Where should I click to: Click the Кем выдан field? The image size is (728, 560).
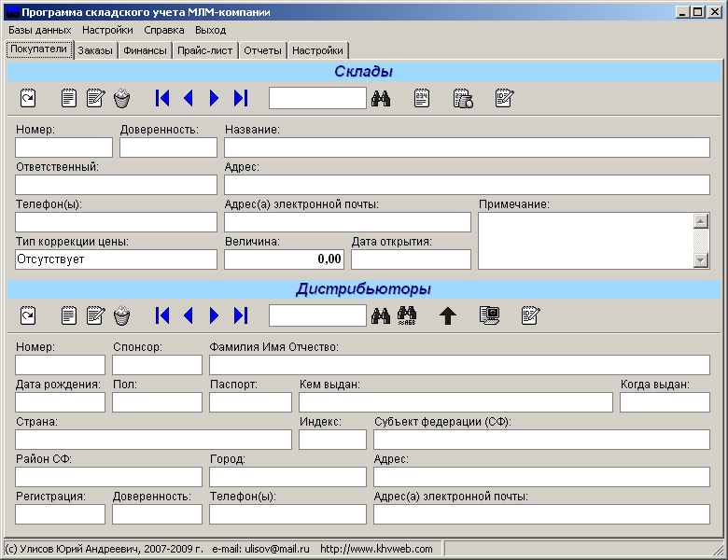pyautogui.click(x=455, y=402)
